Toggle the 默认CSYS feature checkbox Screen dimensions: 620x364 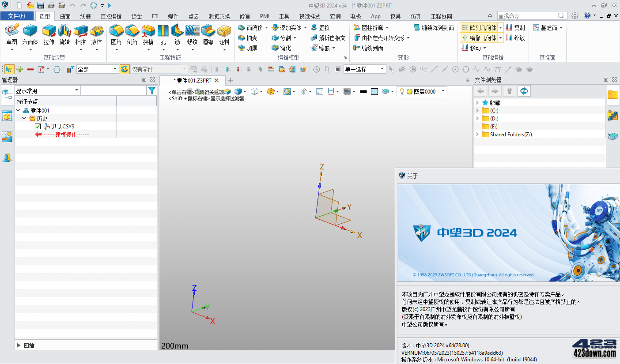point(38,126)
